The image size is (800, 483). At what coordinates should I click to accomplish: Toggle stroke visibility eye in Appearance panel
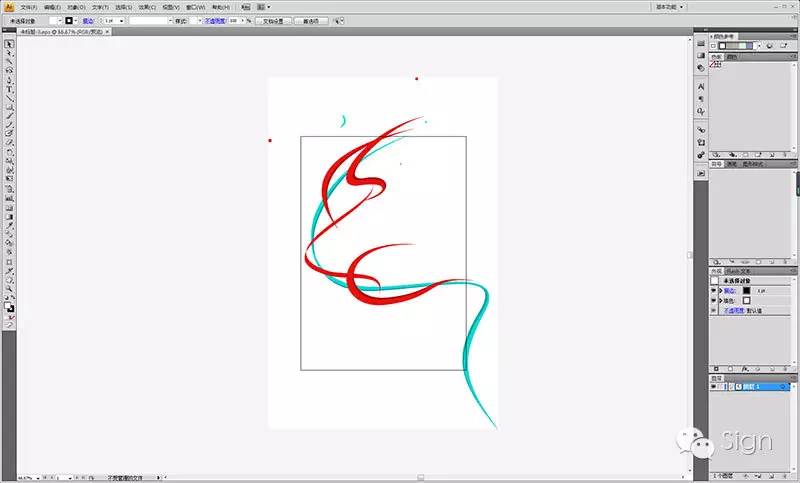point(715,290)
